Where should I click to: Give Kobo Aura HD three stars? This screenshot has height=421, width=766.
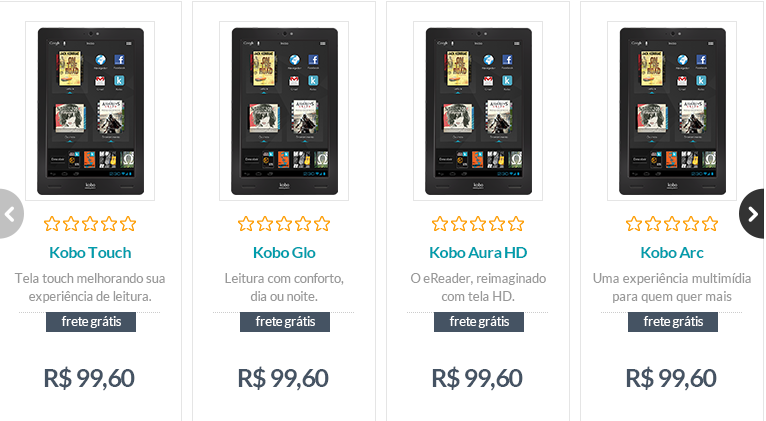[478, 224]
